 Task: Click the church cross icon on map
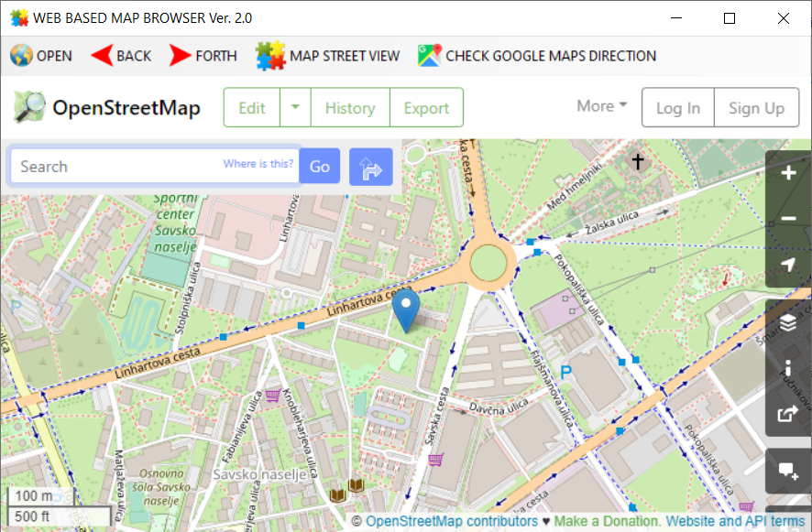tap(638, 161)
